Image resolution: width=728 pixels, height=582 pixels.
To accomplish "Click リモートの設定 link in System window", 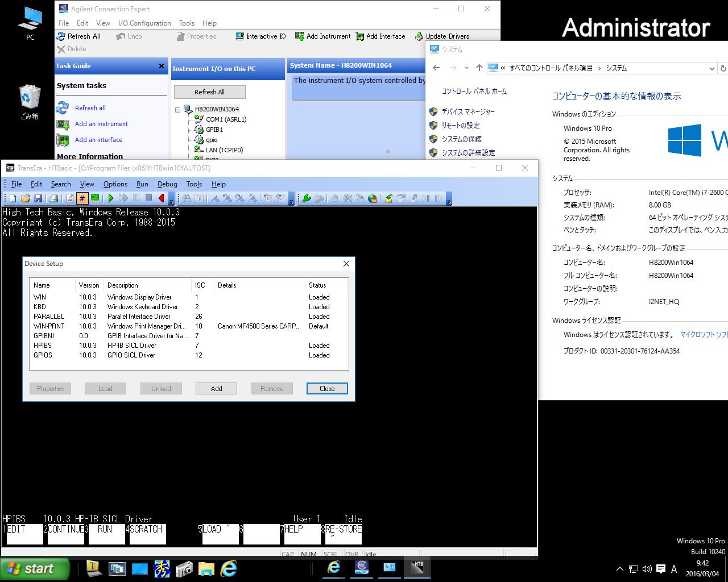I will point(461,126).
